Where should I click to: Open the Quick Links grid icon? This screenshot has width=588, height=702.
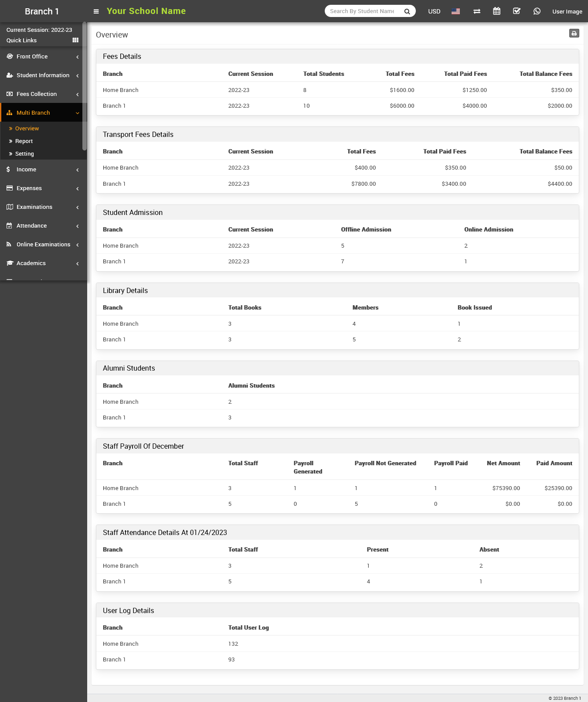point(75,40)
